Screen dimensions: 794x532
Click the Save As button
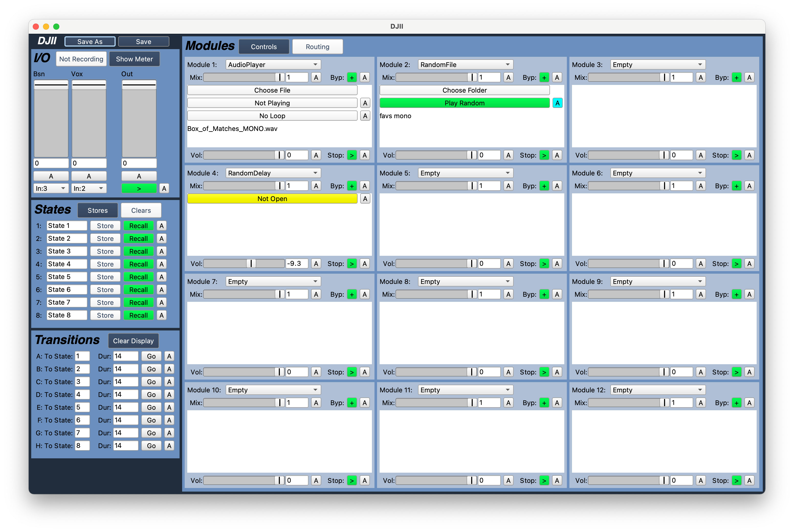click(90, 41)
